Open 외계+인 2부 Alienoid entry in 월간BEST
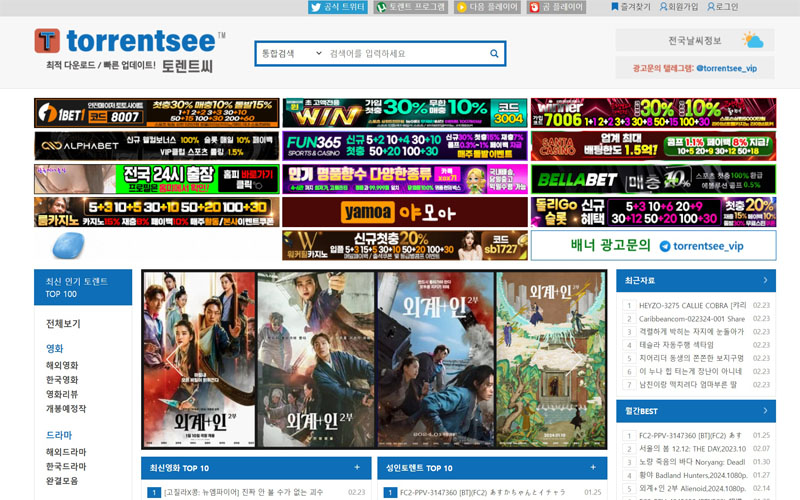The image size is (800, 500). (692, 489)
